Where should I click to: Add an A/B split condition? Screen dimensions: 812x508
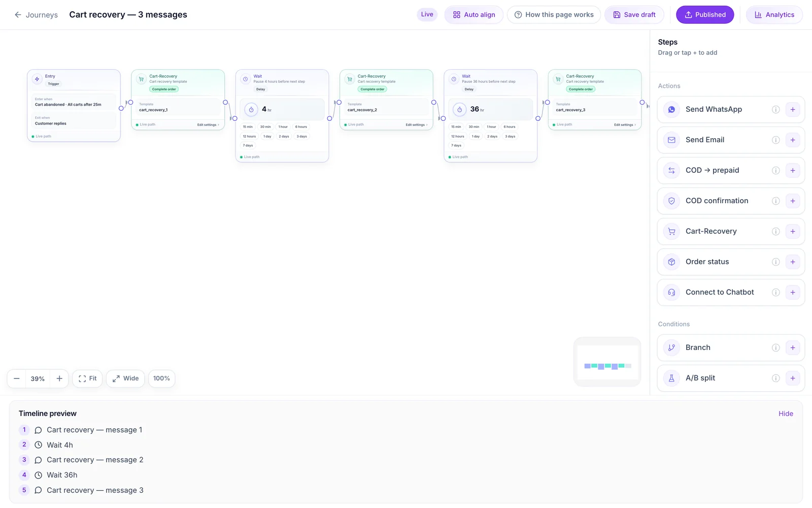(x=793, y=378)
